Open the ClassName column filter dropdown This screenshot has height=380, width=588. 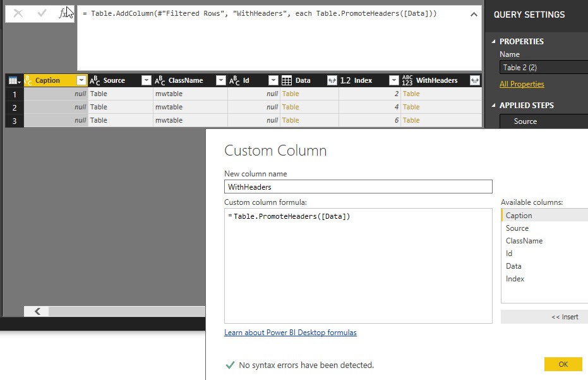click(221, 80)
